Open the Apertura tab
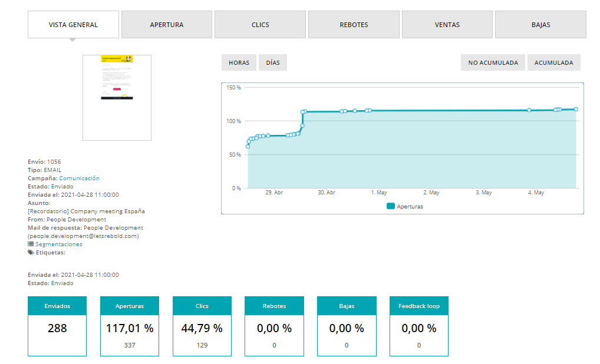The width and height of the screenshot is (600, 364). 166,25
